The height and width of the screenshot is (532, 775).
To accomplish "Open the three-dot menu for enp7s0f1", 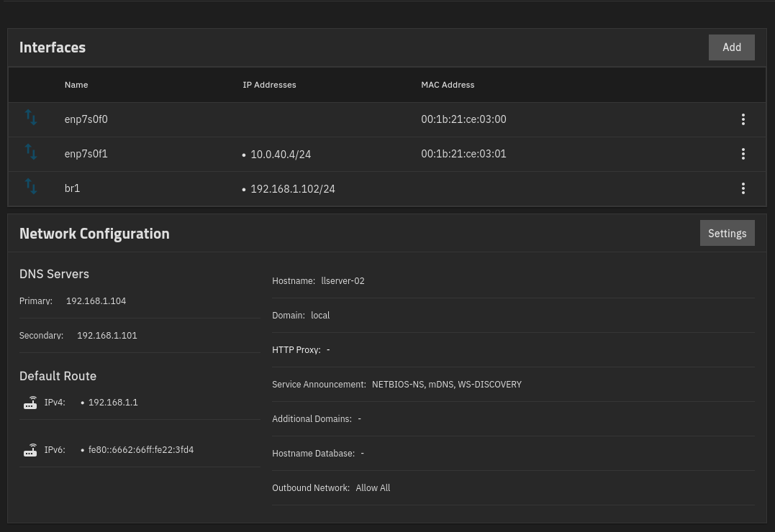I will point(743,154).
